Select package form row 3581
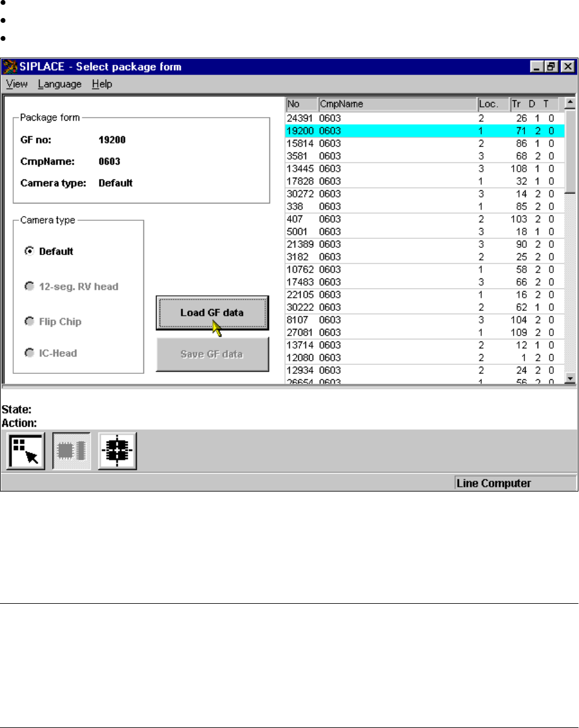This screenshot has height=728, width=579. [425, 156]
